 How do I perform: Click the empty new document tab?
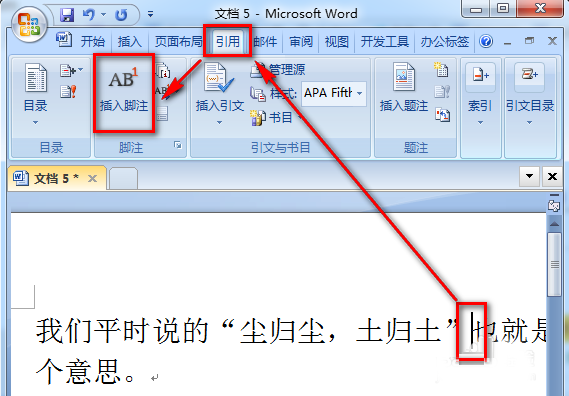click(123, 178)
